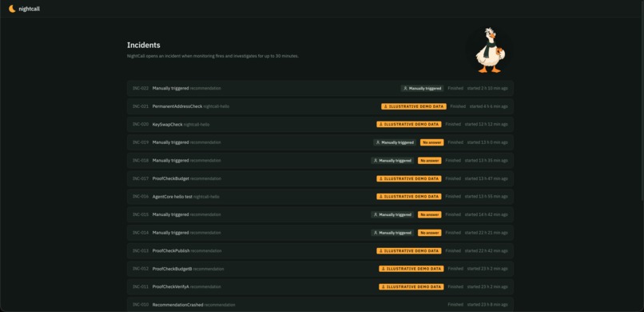Open incident INC-021 PermanentAddressCheck

[x=320, y=106]
